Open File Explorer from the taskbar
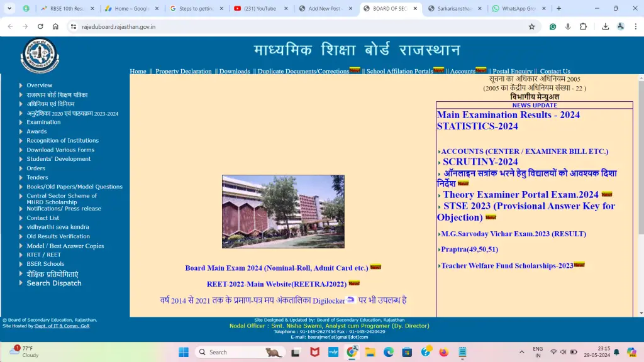Screen dimensions: 644x362 click(370, 352)
